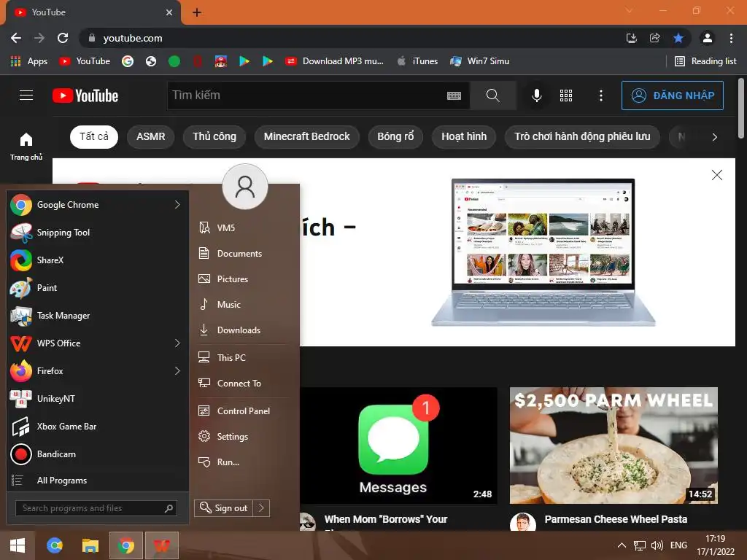Click the YouTube search magnifier button
Image resolution: width=747 pixels, height=560 pixels.
point(493,96)
